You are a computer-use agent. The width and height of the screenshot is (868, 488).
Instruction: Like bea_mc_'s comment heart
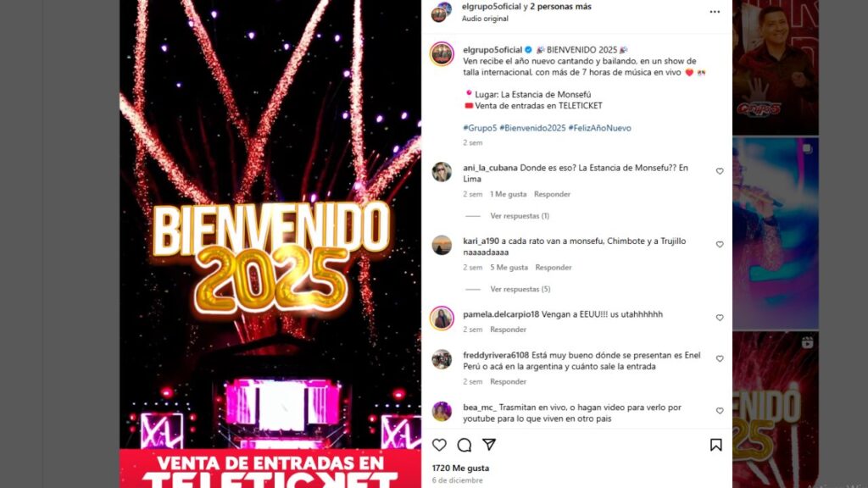click(720, 411)
